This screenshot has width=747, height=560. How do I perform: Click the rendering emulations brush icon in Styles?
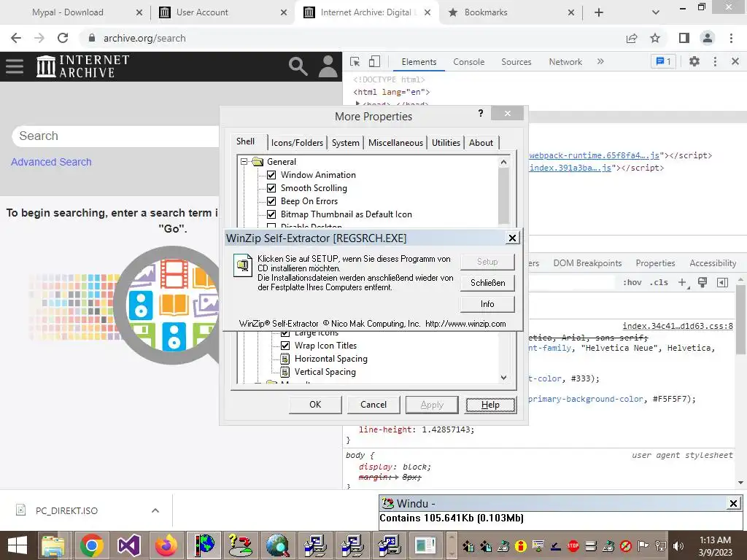703,282
